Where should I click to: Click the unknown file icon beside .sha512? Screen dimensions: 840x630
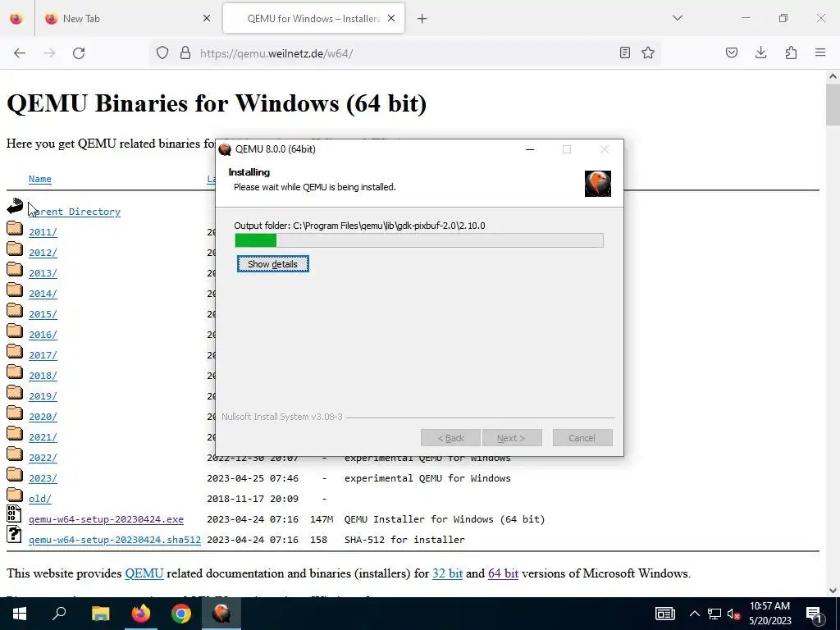pyautogui.click(x=15, y=534)
